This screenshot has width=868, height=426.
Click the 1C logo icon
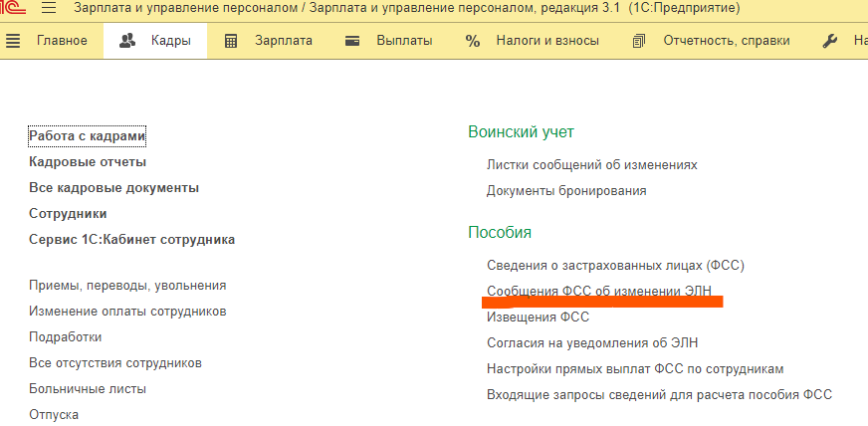point(12,8)
